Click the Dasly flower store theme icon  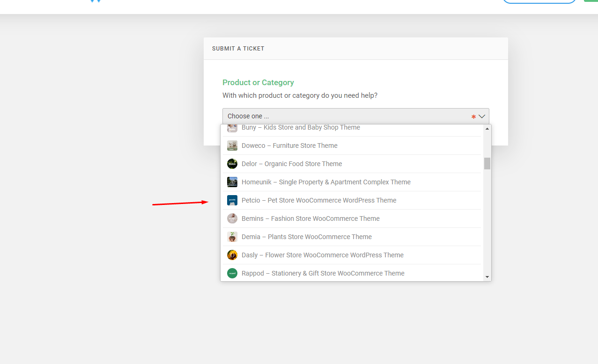pos(232,255)
